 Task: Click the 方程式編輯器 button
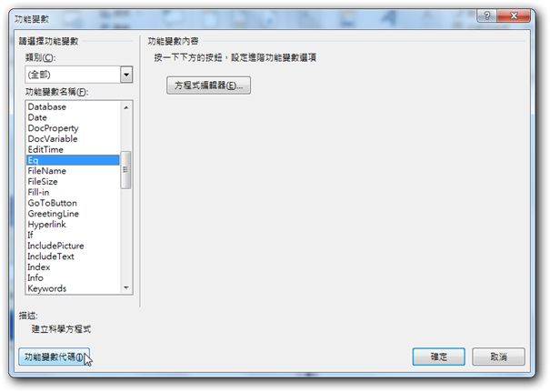click(x=208, y=85)
